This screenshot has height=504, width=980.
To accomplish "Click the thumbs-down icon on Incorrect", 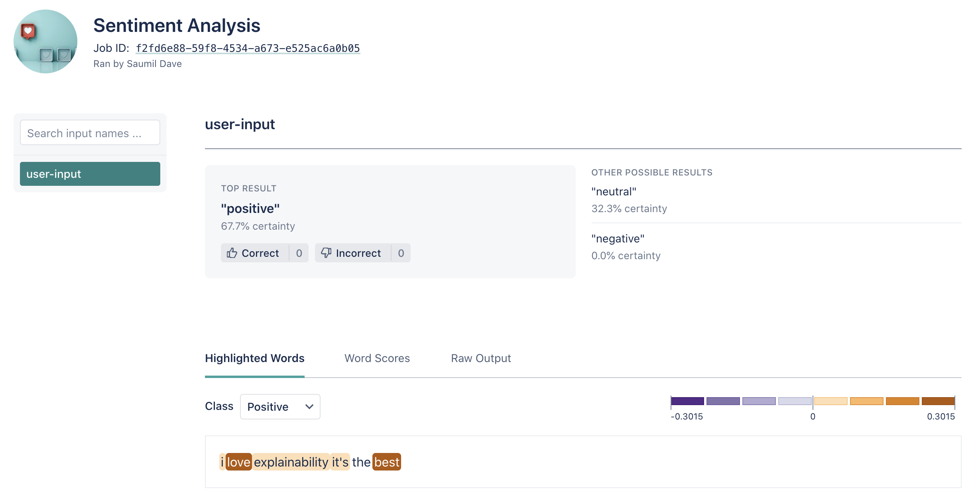I will pos(326,253).
